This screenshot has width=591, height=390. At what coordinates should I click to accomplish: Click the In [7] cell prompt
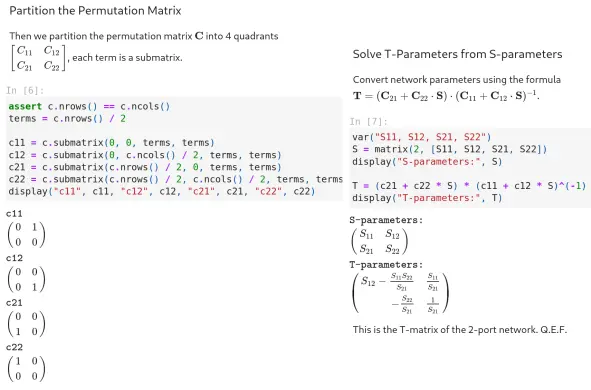coord(368,121)
